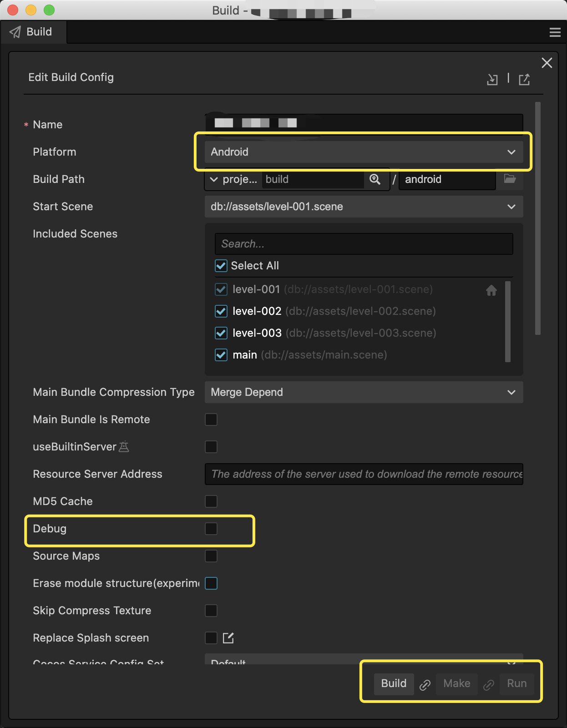Image resolution: width=567 pixels, height=728 pixels.
Task: Click the magnifier icon in Build Path
Action: [x=375, y=179]
